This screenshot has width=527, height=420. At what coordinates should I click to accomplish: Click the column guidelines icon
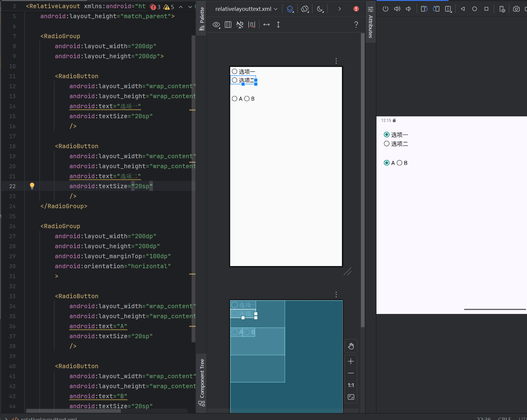pos(228,25)
